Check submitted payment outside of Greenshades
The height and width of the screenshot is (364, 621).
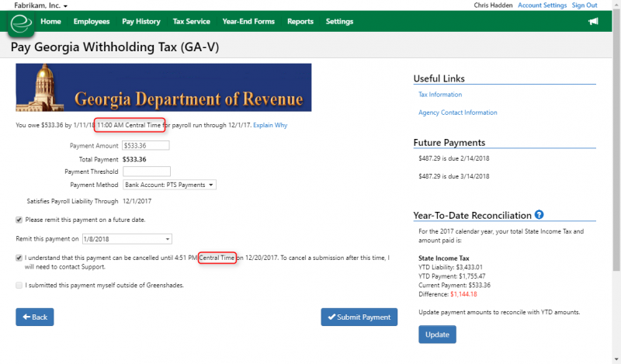point(19,285)
